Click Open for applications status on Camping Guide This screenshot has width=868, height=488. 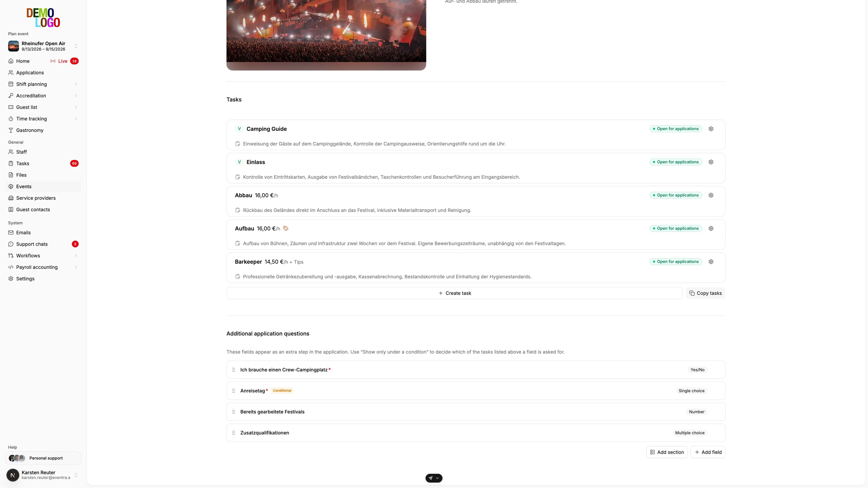tap(676, 129)
